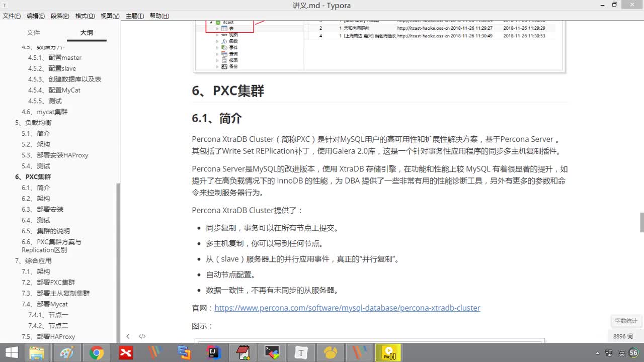Viewport: 644px width, 362px height.
Task: Select 7.1、架构 in the outline
Action: pyautogui.click(x=36, y=271)
